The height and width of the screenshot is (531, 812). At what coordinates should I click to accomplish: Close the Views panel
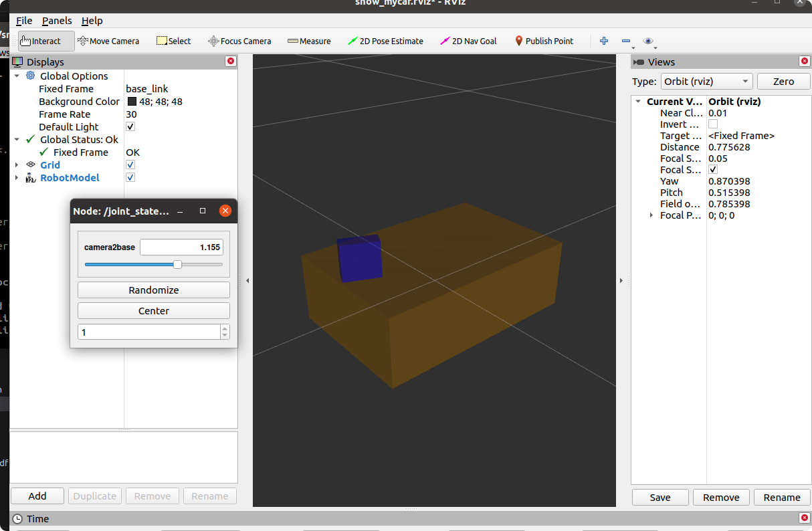click(x=805, y=61)
